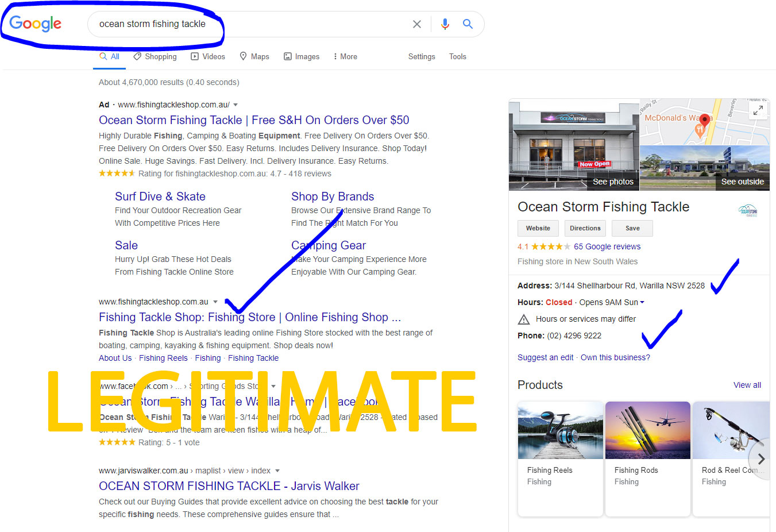
Task: Click the Website button in business panel
Action: [538, 228]
